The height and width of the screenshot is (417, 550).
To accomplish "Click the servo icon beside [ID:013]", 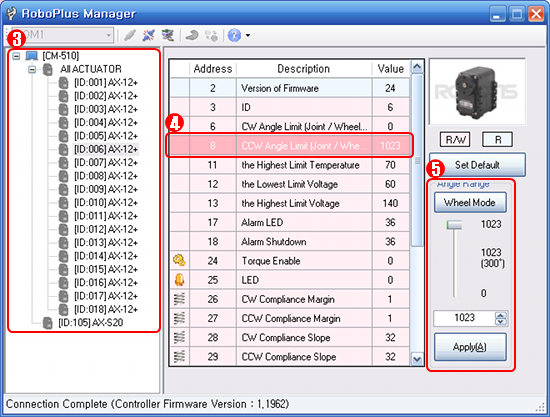I will [63, 242].
